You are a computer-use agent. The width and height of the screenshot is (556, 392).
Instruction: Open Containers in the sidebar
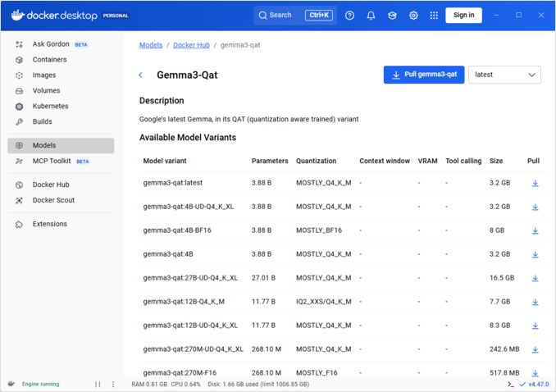[x=49, y=60]
